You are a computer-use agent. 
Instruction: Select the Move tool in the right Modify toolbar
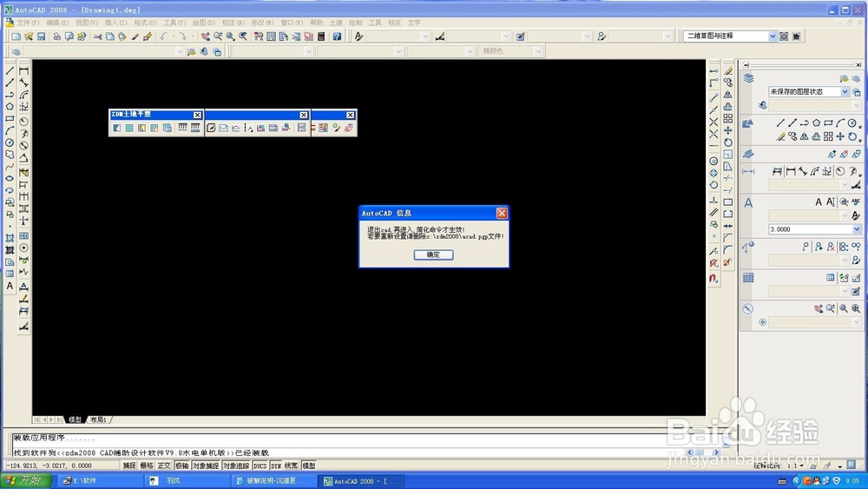[x=728, y=130]
